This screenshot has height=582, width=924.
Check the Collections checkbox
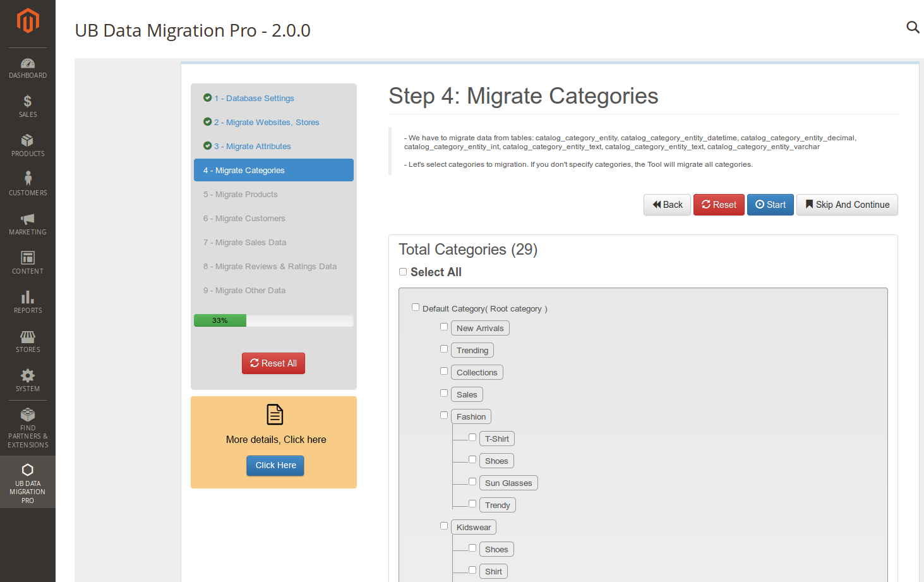pyautogui.click(x=444, y=371)
